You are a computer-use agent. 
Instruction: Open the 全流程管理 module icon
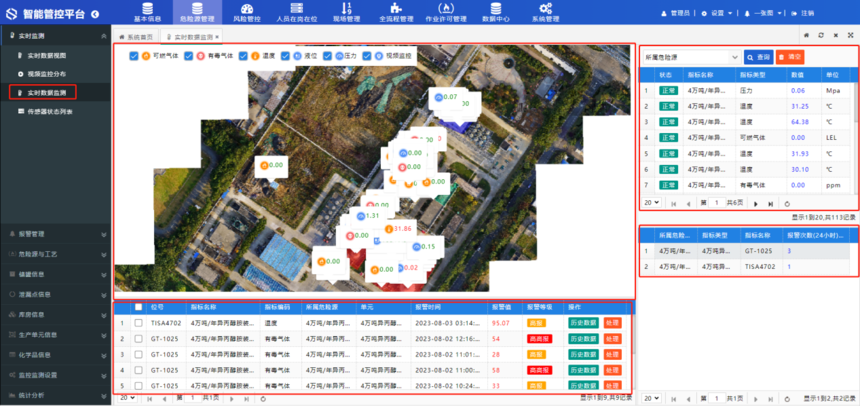click(x=396, y=7)
